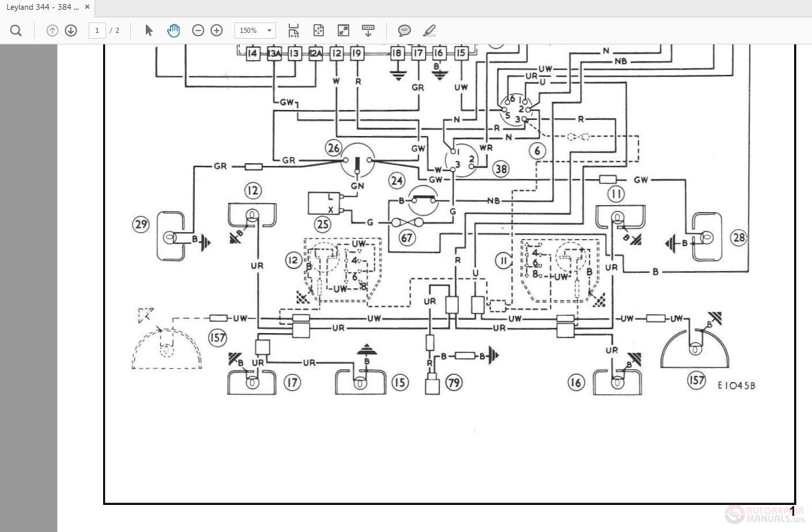
Task: Click component label 24 in diagram
Action: coord(397,180)
